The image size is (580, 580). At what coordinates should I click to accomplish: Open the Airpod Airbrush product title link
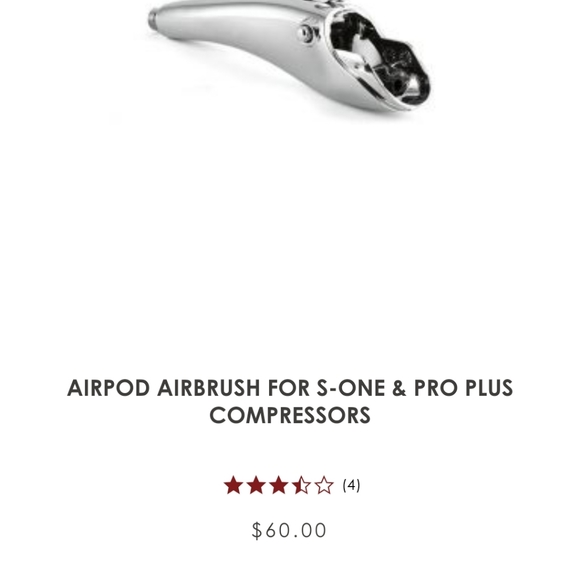click(290, 401)
